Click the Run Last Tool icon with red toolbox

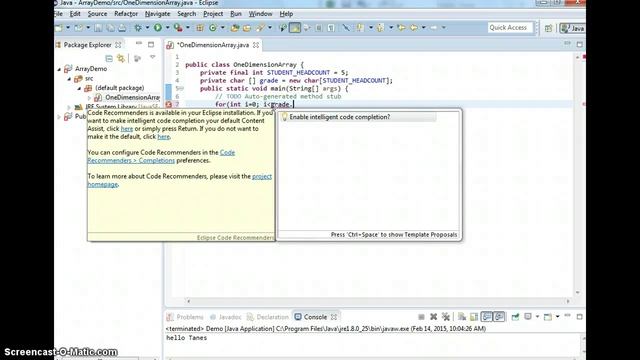point(178,28)
